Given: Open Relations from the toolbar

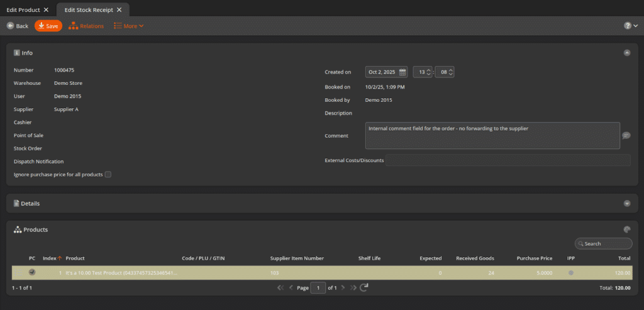Looking at the screenshot, I should [86, 26].
